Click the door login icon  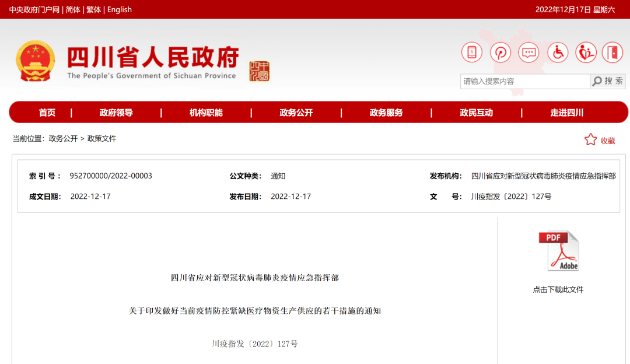click(x=612, y=52)
